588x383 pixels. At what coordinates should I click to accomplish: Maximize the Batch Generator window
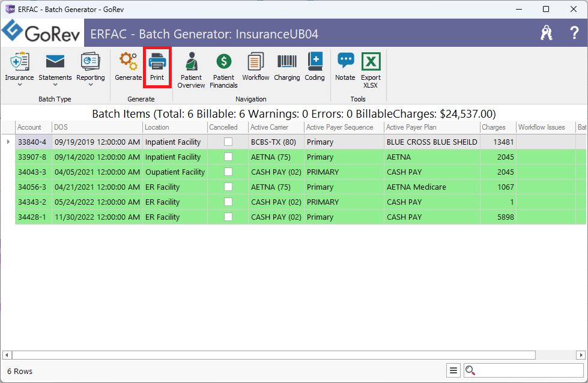[x=546, y=9]
